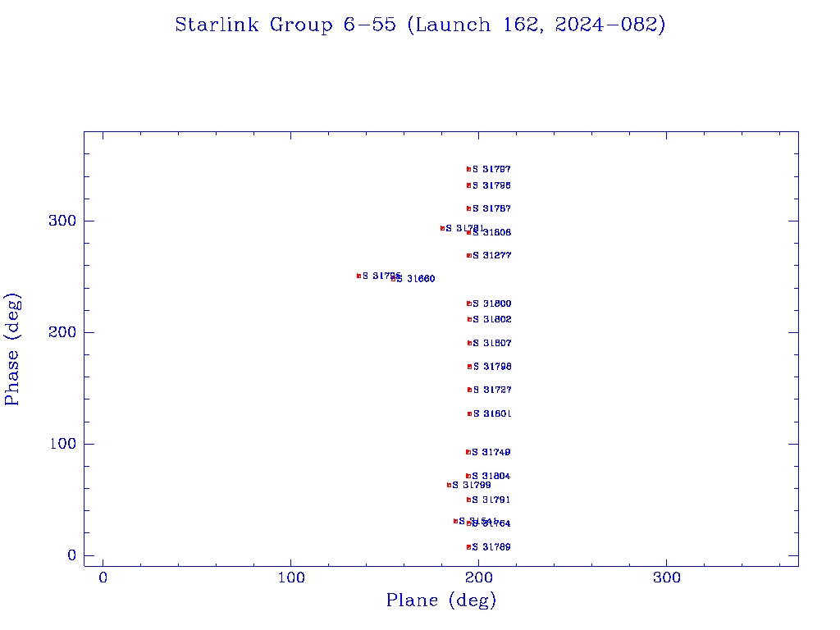Viewport: 840px width, 630px height.
Task: Click the S 31808 satellite label
Action: pos(492,233)
